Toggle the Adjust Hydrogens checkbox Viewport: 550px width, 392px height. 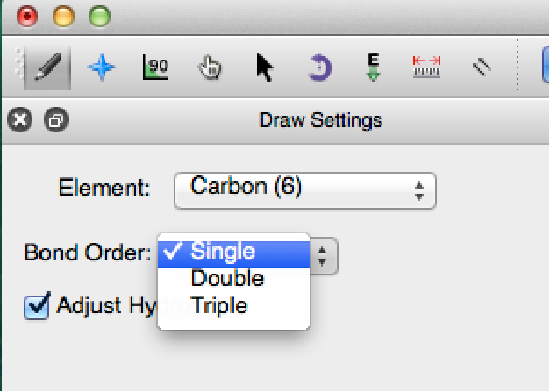36,307
